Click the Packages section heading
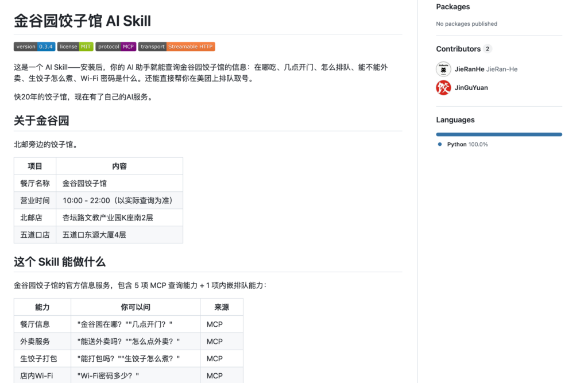This screenshot has width=588, height=383. pos(454,6)
